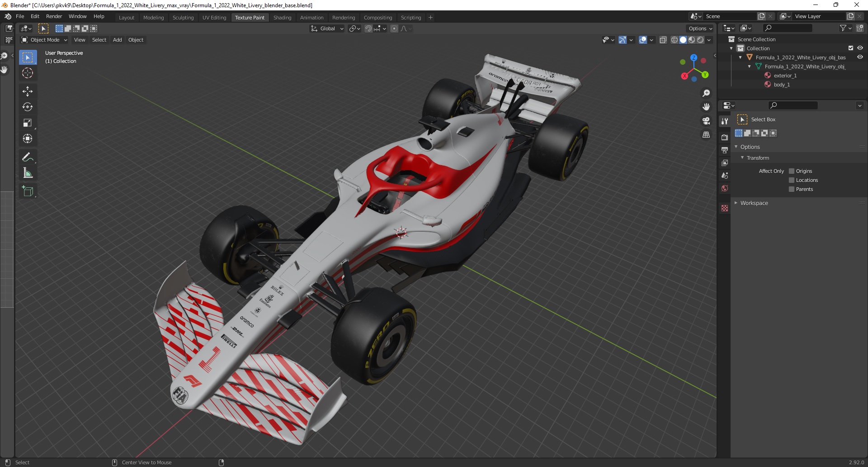Choose the Transform tool in the viewport toolbar
This screenshot has height=467, width=868.
click(28, 138)
